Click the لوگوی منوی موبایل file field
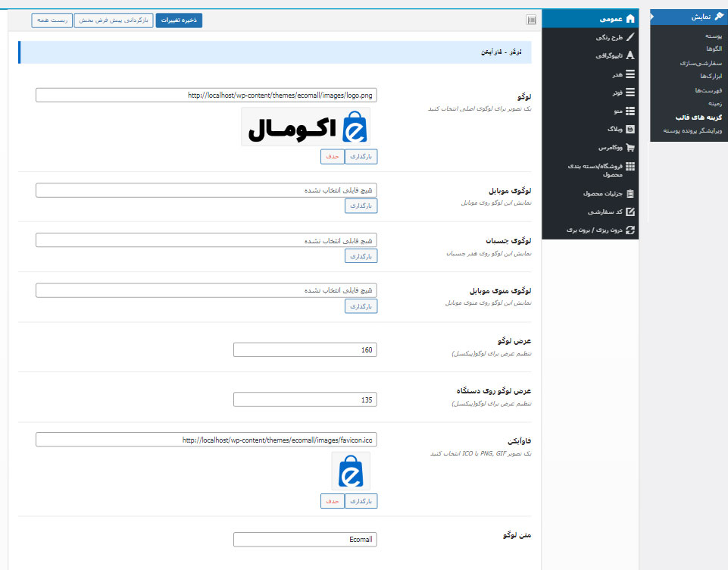This screenshot has height=570, width=728. (x=206, y=290)
